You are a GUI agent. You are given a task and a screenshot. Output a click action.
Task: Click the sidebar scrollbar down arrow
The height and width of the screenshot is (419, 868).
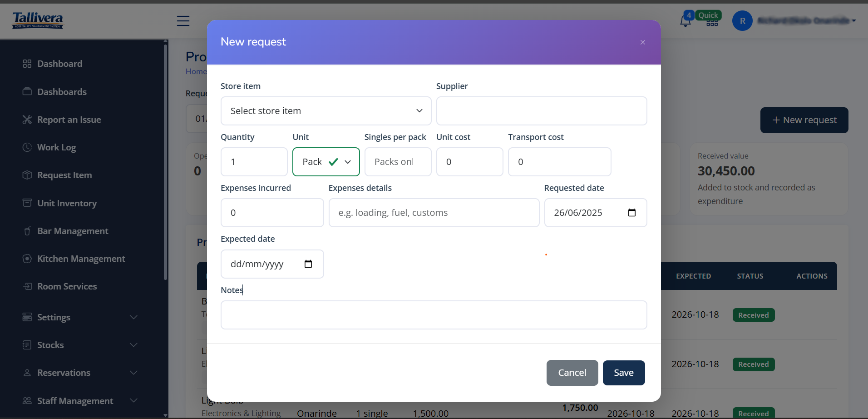click(x=165, y=415)
